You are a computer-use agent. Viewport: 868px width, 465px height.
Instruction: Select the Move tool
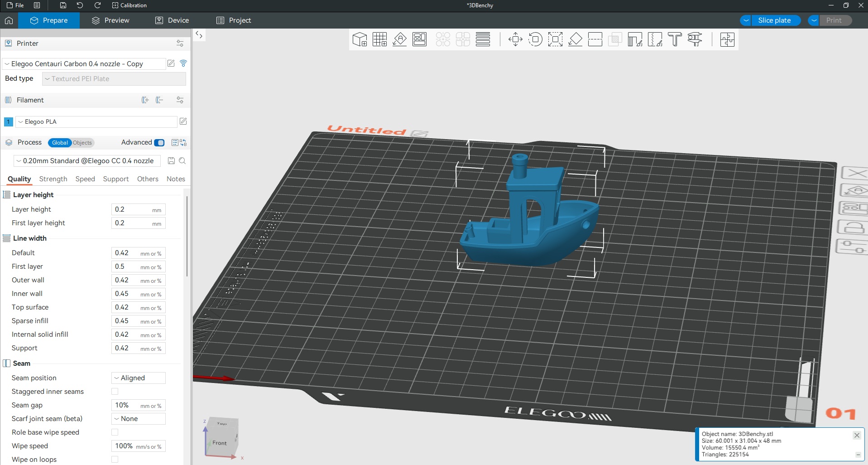coord(515,39)
